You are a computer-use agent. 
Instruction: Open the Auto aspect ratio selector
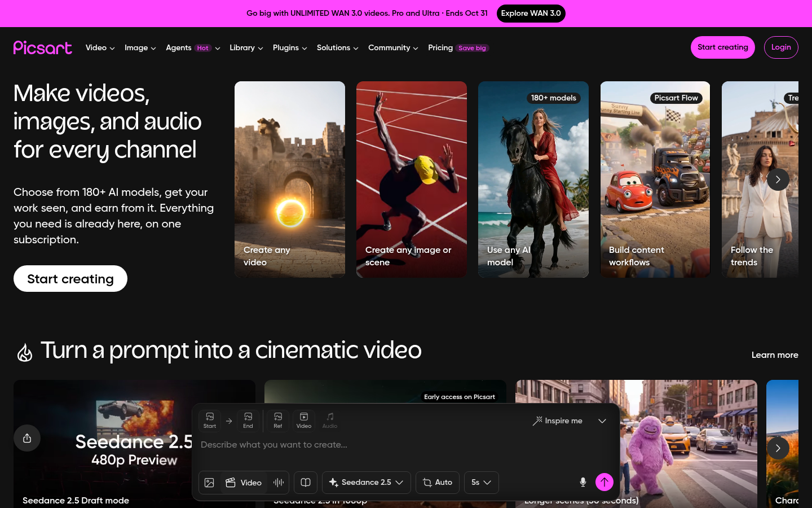pos(438,483)
